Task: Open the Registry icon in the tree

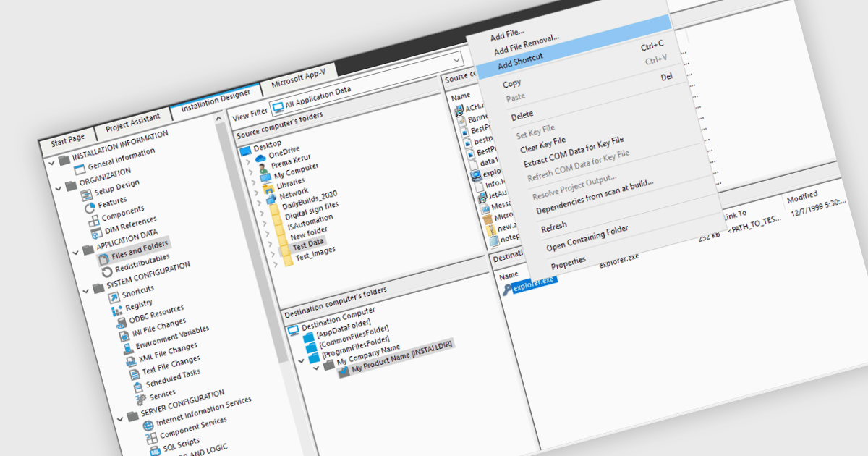Action: pyautogui.click(x=116, y=312)
